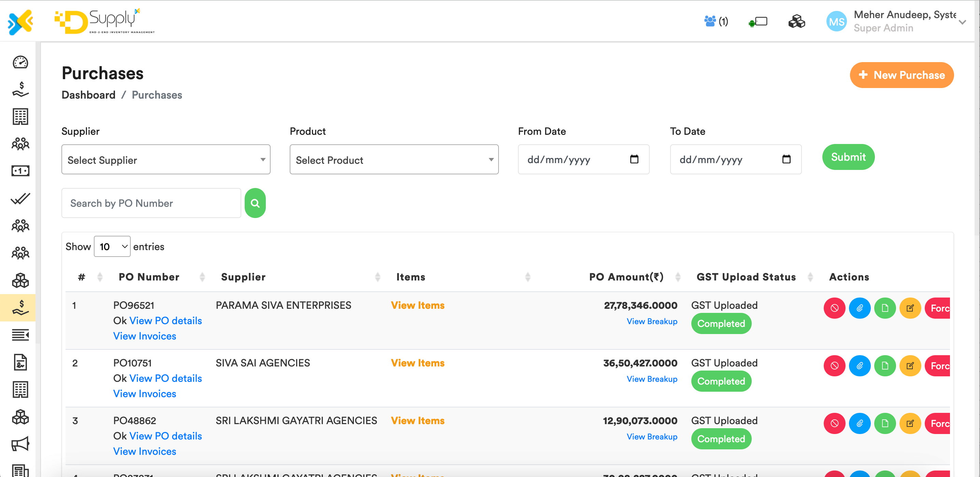980x477 pixels.
Task: Click the X logo at top left
Action: pos(20,22)
